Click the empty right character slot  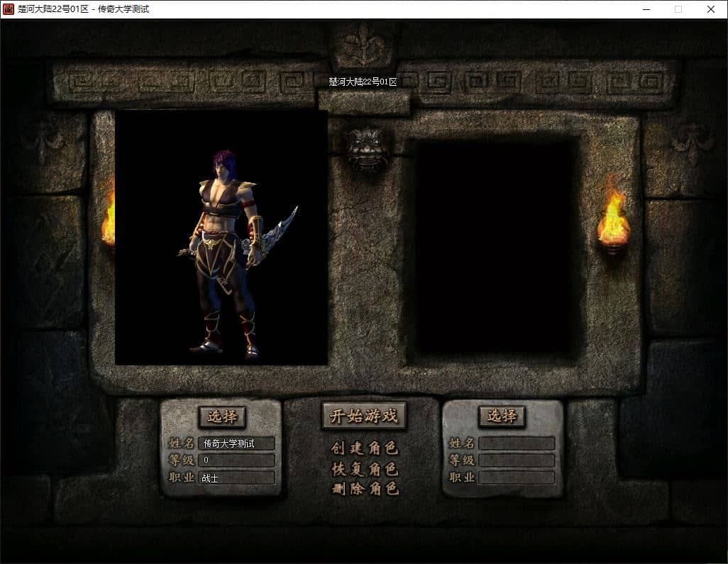(494, 246)
